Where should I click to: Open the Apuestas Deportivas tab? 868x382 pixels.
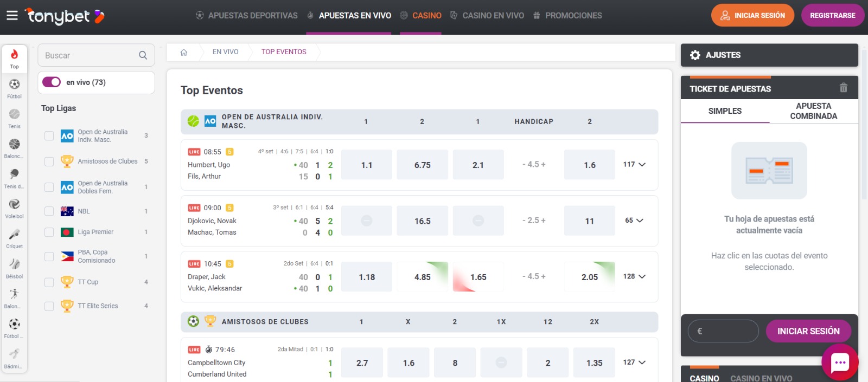point(246,16)
